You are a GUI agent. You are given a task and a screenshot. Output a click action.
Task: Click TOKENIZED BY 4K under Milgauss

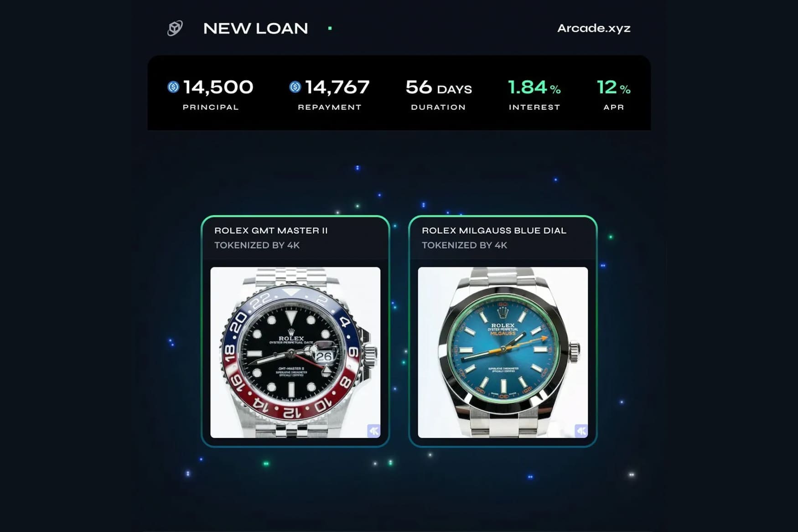pos(464,245)
